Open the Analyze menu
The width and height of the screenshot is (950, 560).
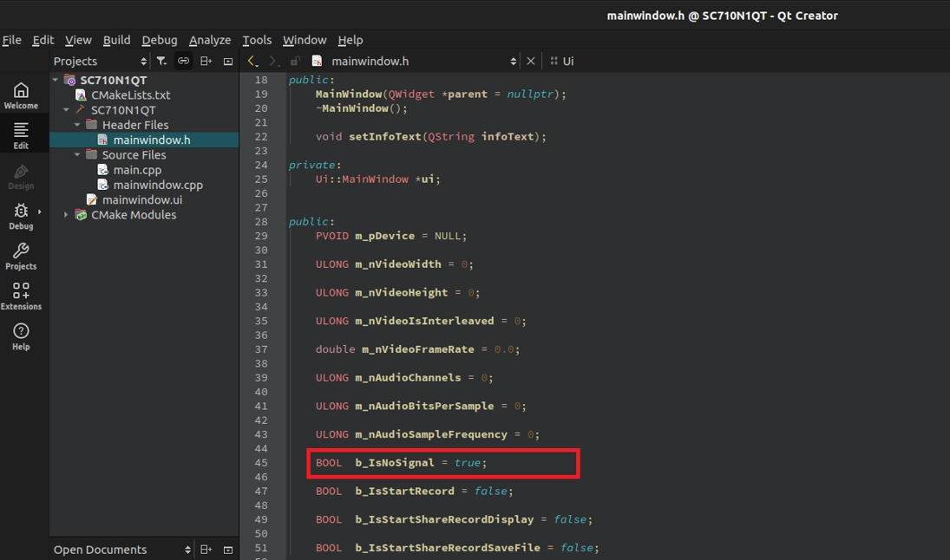click(x=210, y=40)
